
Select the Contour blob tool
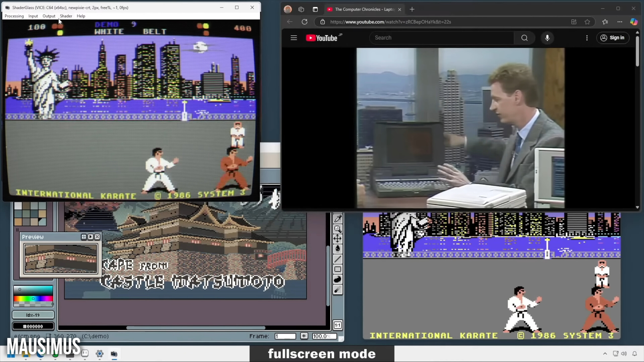[338, 279]
